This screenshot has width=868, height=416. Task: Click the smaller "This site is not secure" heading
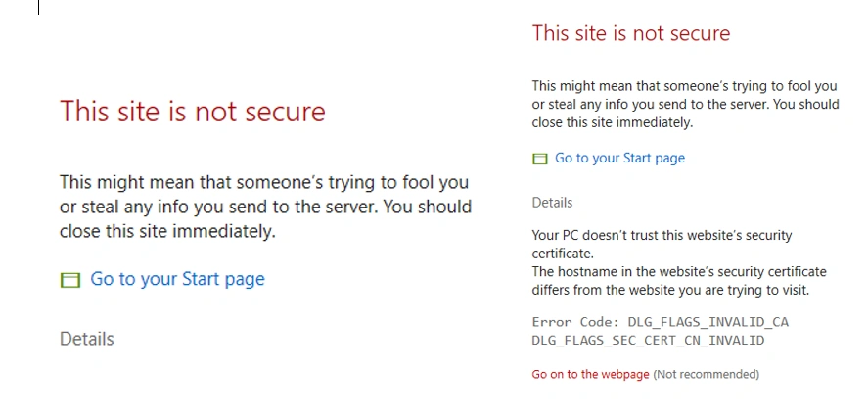pyautogui.click(x=630, y=33)
